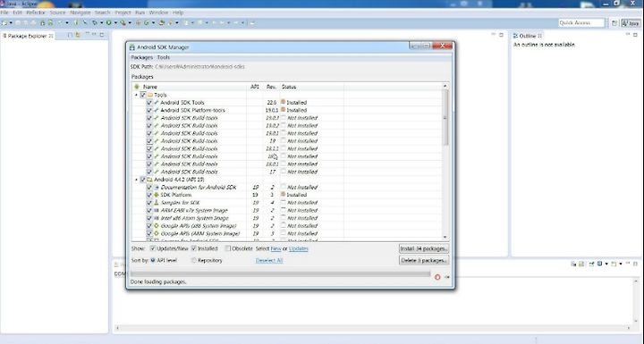Open the External Tools dropdown arrow
This screenshot has height=344, width=644.
coord(130,22)
